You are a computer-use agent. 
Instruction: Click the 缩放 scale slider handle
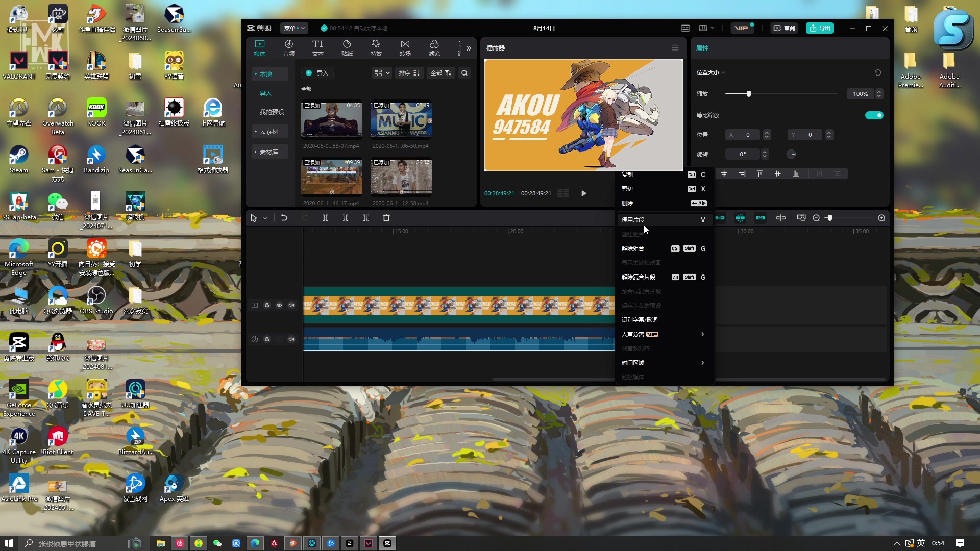[x=748, y=94]
